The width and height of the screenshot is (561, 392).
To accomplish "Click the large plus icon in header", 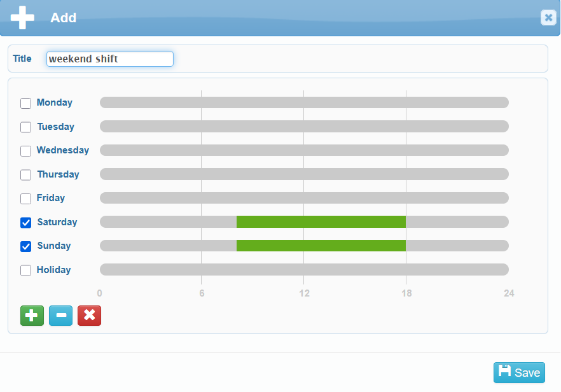I will click(x=23, y=17).
